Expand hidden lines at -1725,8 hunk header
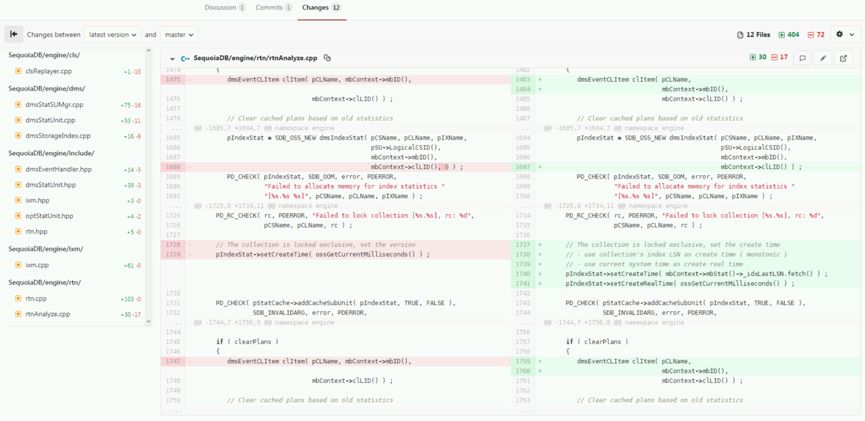 [x=173, y=206]
